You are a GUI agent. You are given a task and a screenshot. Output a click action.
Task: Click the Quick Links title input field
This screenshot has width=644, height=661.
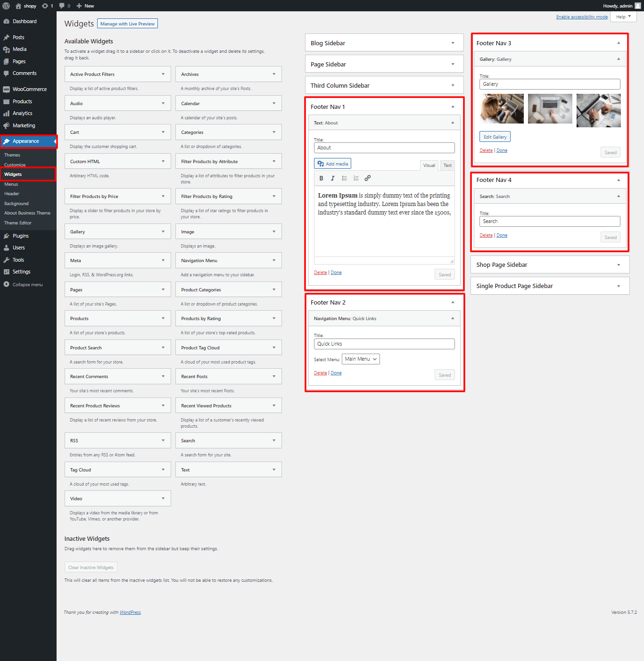(x=384, y=344)
